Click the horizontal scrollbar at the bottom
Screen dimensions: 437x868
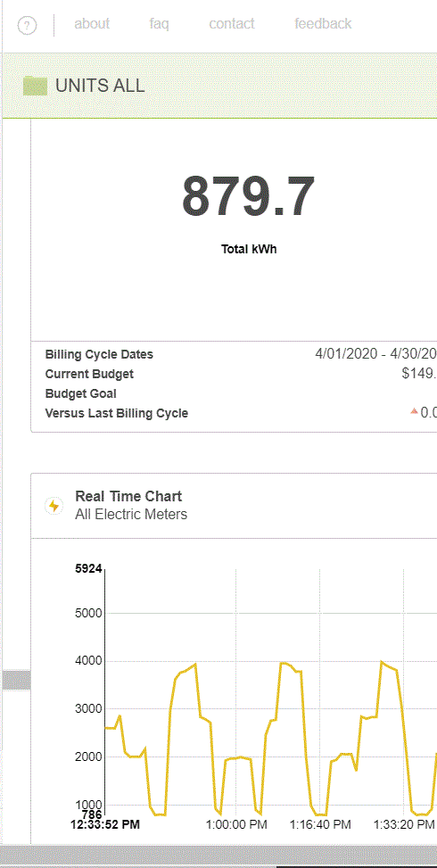[218, 856]
